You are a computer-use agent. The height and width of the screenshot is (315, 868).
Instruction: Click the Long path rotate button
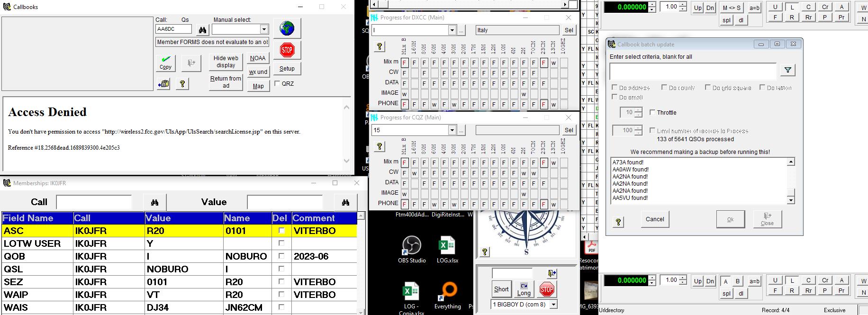click(x=524, y=289)
